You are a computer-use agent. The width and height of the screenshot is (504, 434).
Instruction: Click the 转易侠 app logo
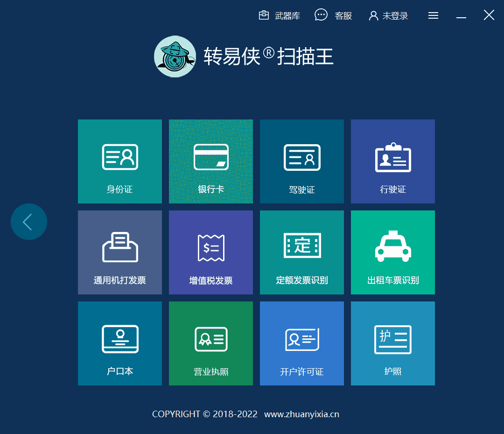(x=175, y=56)
